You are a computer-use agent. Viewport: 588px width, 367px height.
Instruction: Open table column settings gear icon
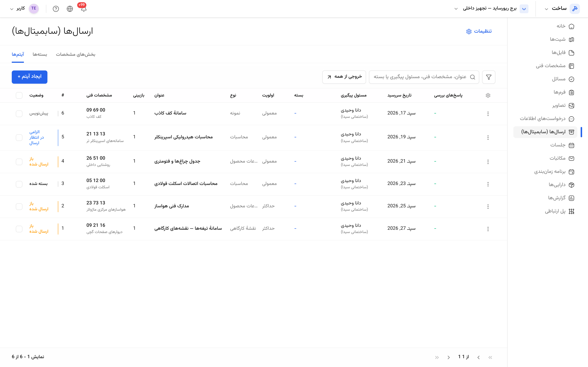click(x=488, y=95)
